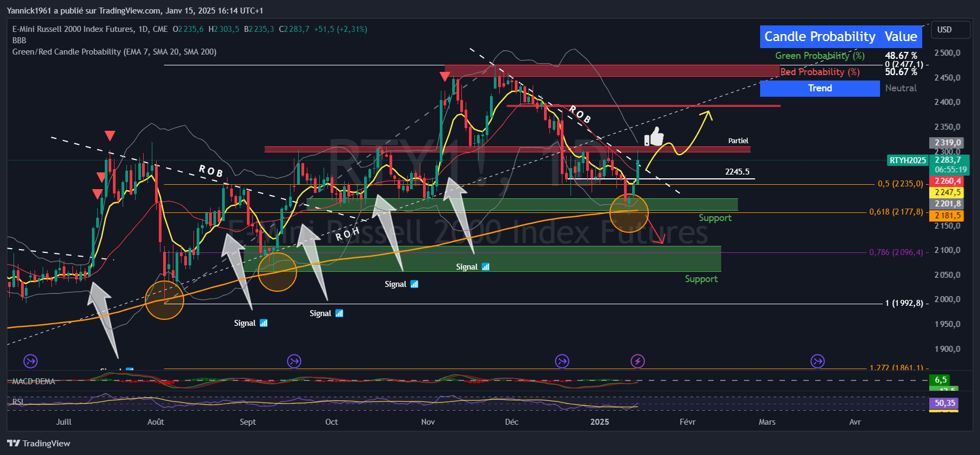The width and height of the screenshot is (980, 455).
Task: Click the 2245.5 price annotation
Action: 737,172
